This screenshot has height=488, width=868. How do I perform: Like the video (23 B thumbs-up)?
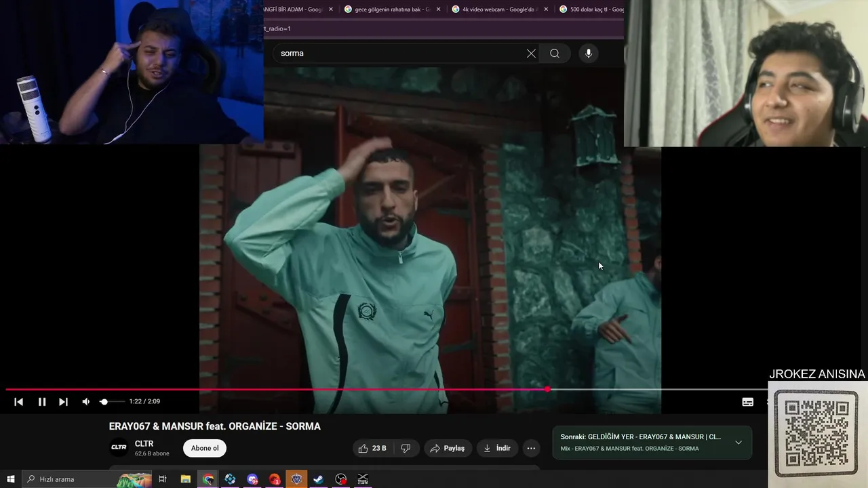click(372, 448)
